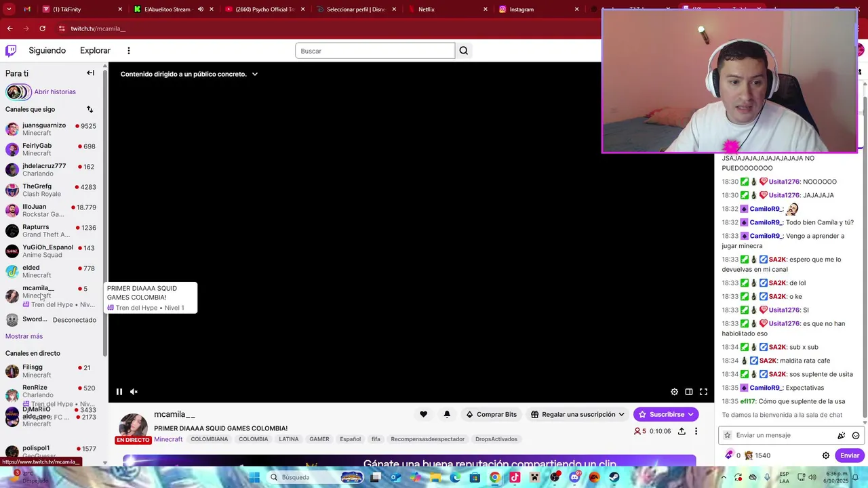The height and width of the screenshot is (488, 868).
Task: Switch to the Seleccionar perfil Disney tab
Action: pos(355,9)
